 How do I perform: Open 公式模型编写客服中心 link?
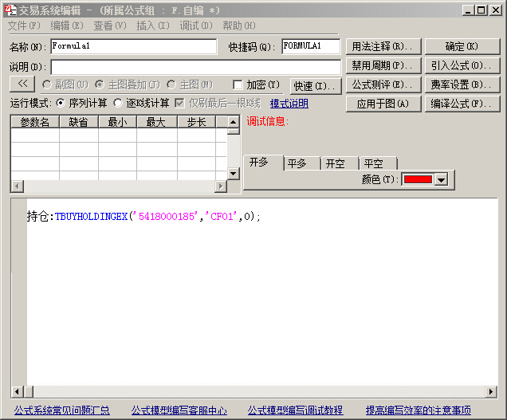click(x=179, y=410)
